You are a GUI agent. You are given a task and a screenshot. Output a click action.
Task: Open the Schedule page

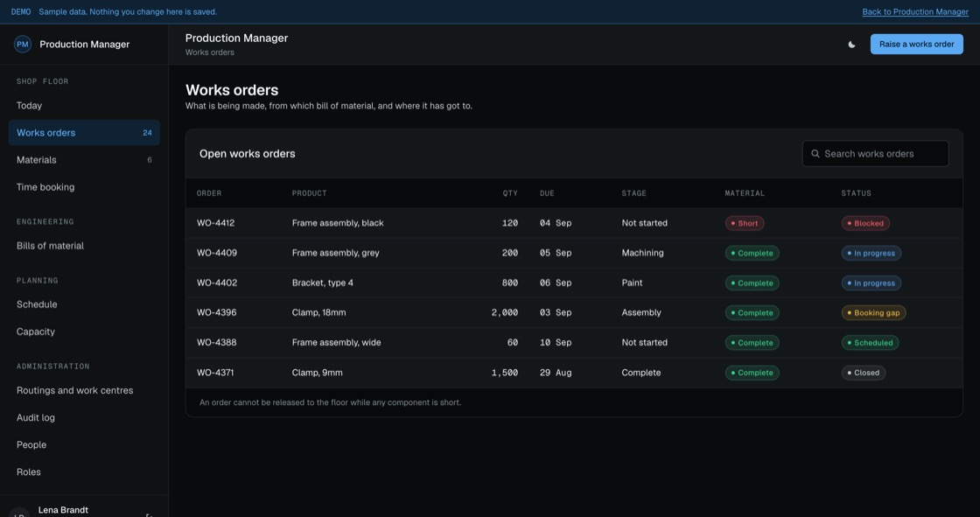(84, 304)
